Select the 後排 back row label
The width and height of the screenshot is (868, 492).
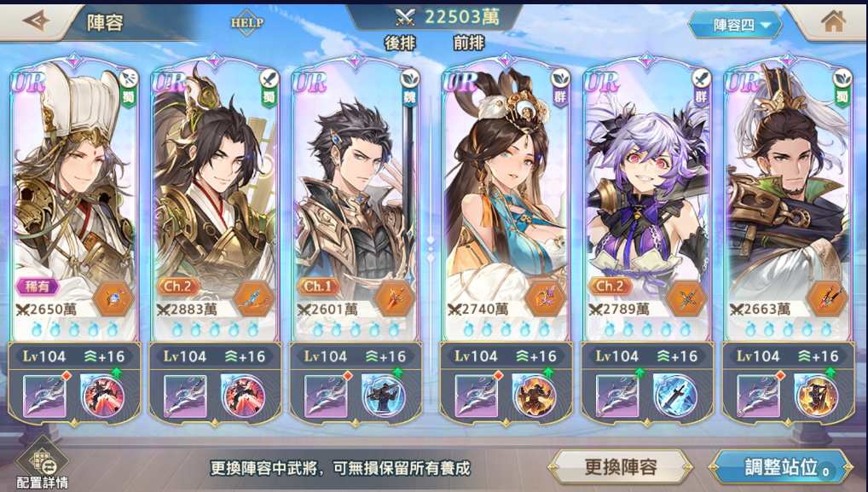coord(400,43)
